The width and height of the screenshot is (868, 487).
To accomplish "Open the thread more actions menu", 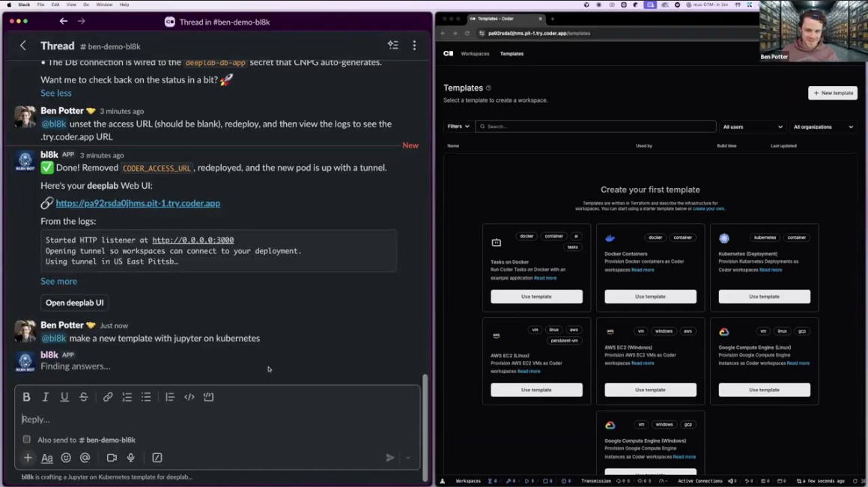I will [x=414, y=46].
